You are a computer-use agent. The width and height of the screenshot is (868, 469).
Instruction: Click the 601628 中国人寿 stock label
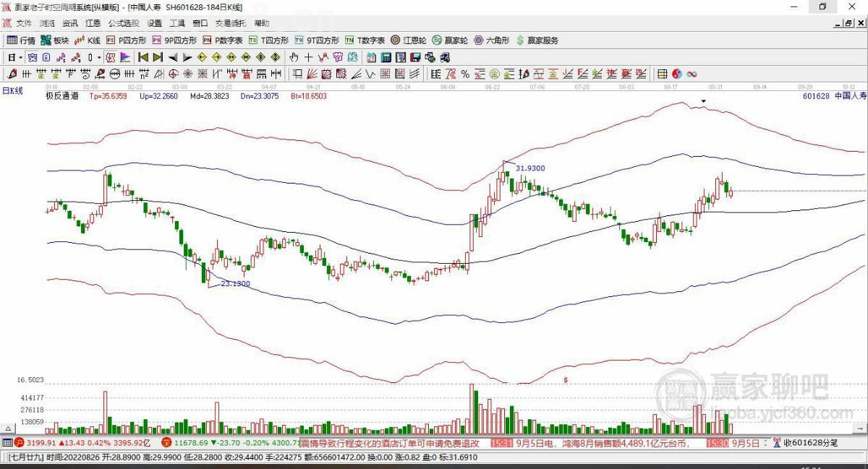point(834,95)
